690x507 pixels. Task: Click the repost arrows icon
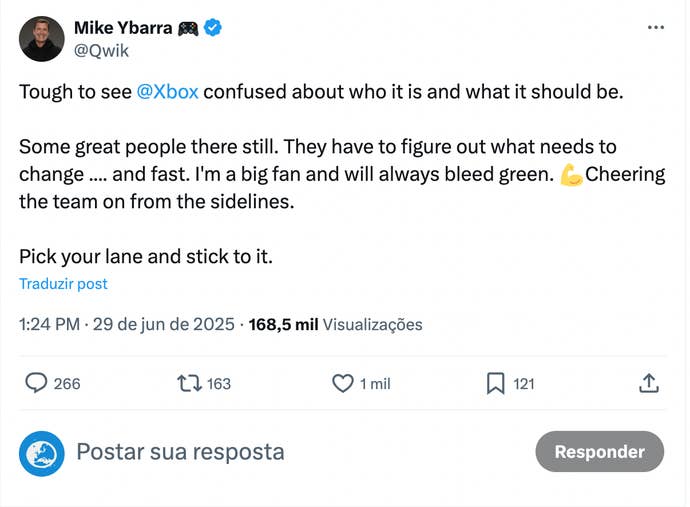[188, 383]
